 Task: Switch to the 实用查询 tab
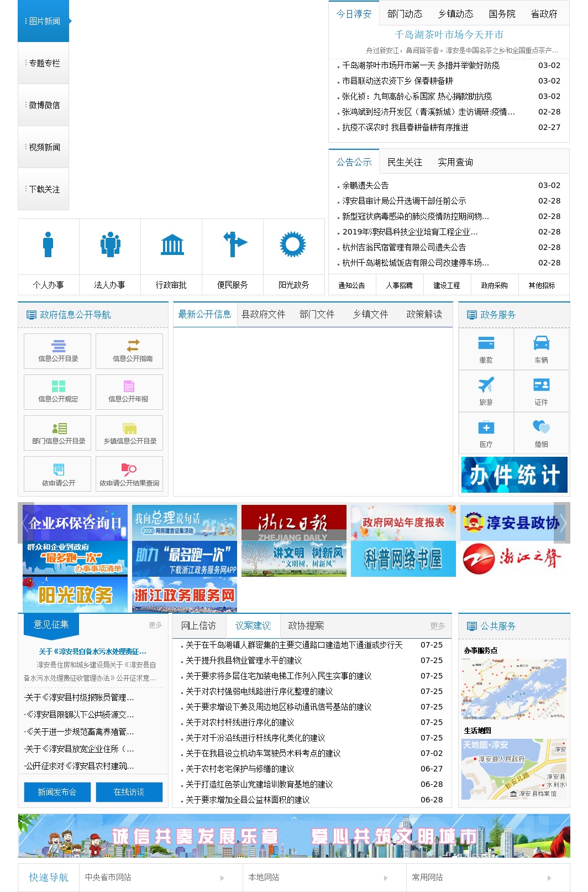(x=455, y=162)
